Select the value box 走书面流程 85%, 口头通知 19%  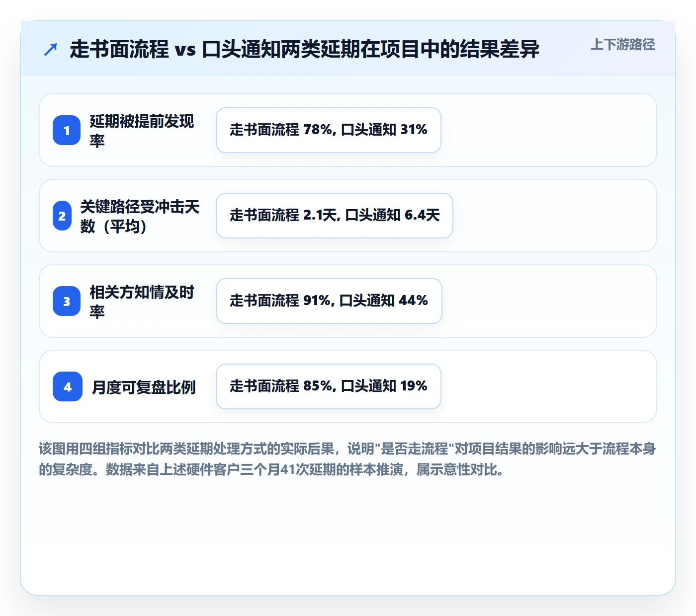pyautogui.click(x=329, y=386)
